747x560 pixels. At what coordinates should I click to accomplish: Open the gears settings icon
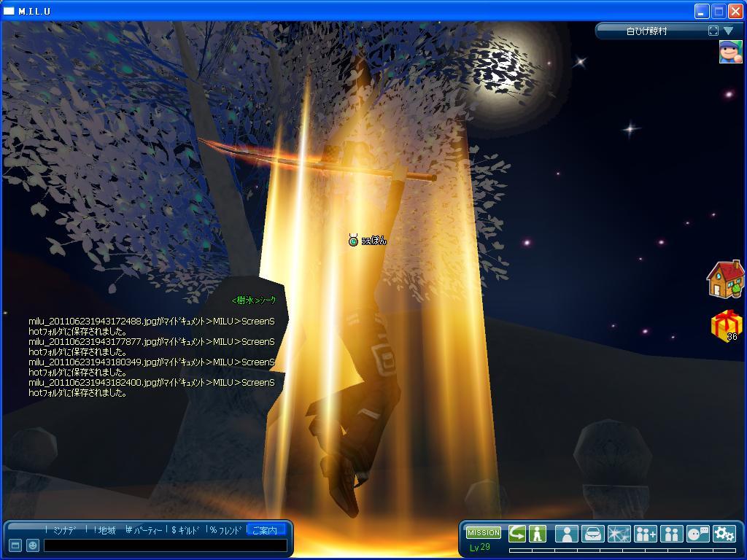click(724, 534)
